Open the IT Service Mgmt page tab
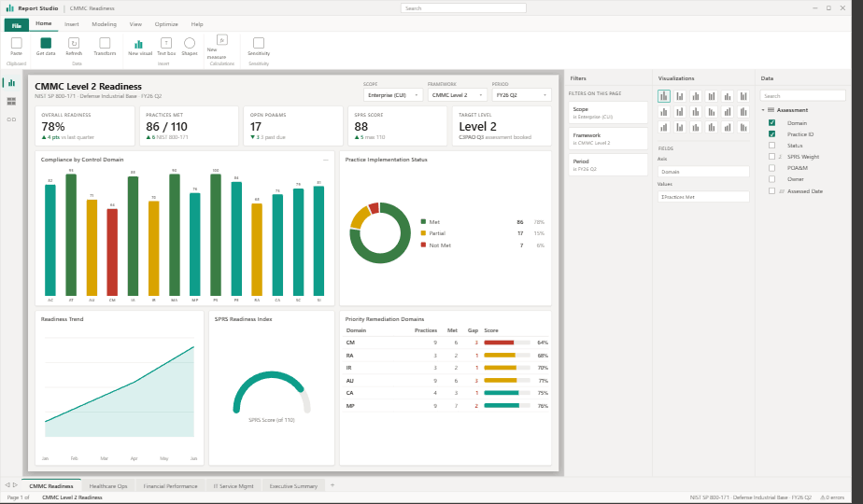This screenshot has height=504, width=863. (x=233, y=486)
